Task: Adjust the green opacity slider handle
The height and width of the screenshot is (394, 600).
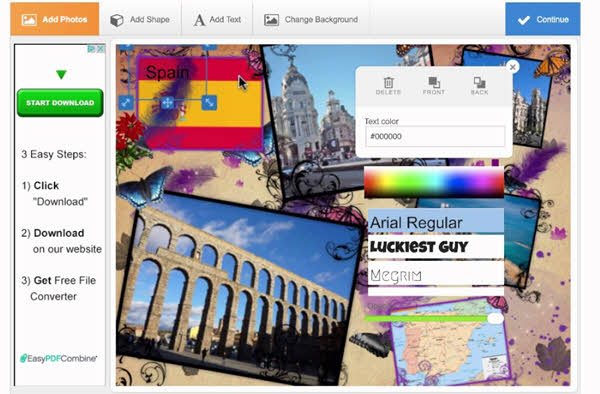Action: point(495,318)
